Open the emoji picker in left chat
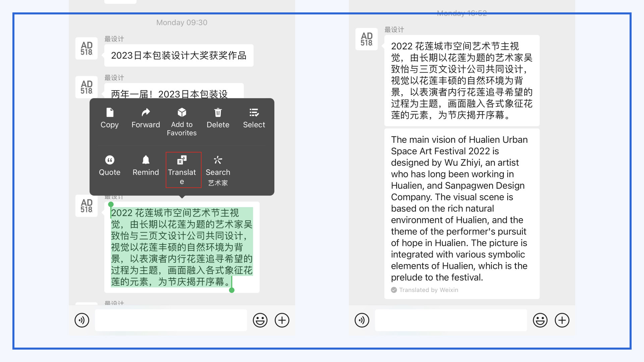Screen dimensions: 644x362 click(260, 320)
